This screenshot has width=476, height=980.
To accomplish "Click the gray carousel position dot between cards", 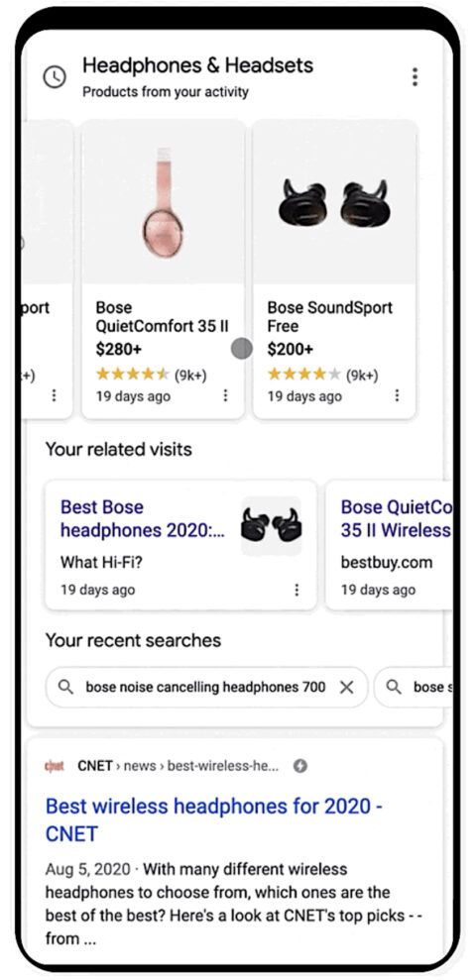I will pos(241,349).
